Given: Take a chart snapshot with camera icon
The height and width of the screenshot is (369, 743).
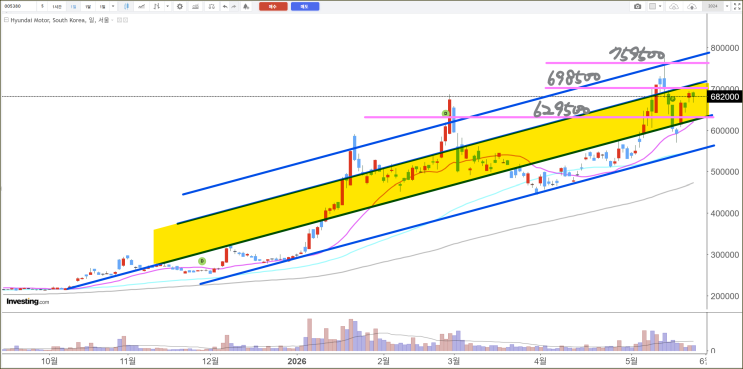Looking at the screenshot, I should [x=637, y=6].
